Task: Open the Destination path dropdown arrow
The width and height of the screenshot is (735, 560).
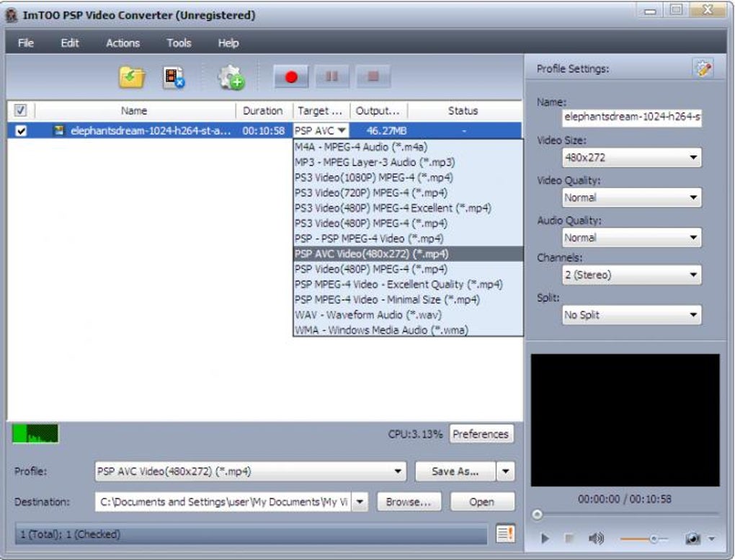Action: point(360,502)
